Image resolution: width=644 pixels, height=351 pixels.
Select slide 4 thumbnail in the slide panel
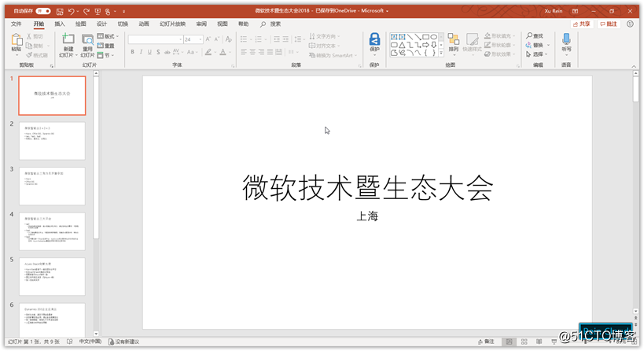pyautogui.click(x=52, y=231)
